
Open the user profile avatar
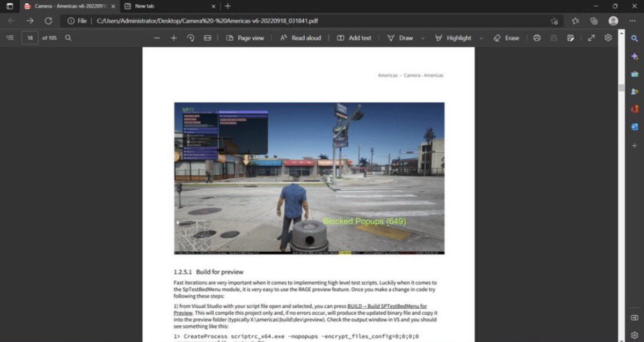pos(613,21)
